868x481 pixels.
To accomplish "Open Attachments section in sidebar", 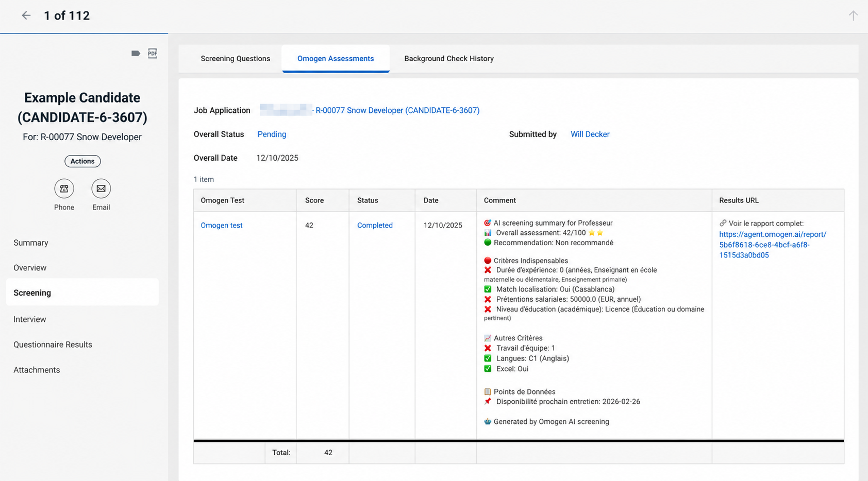I will coord(37,370).
